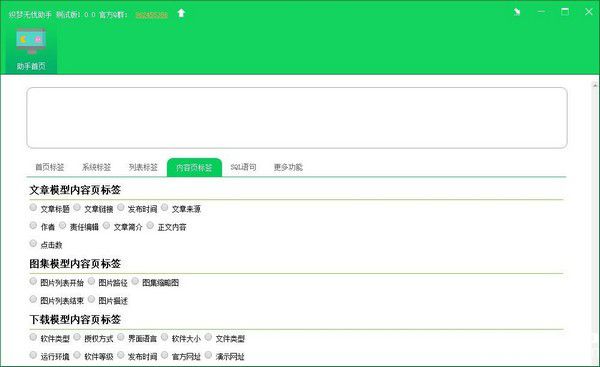Select the SQL语句 tab
This screenshot has width=600, height=367.
(243, 167)
